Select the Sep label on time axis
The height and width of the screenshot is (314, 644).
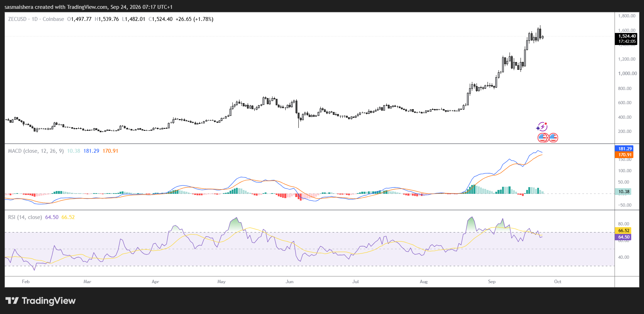(492, 282)
